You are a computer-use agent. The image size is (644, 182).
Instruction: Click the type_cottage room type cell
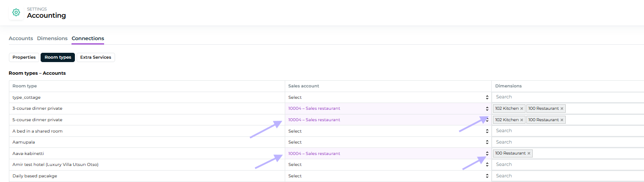[147, 98]
